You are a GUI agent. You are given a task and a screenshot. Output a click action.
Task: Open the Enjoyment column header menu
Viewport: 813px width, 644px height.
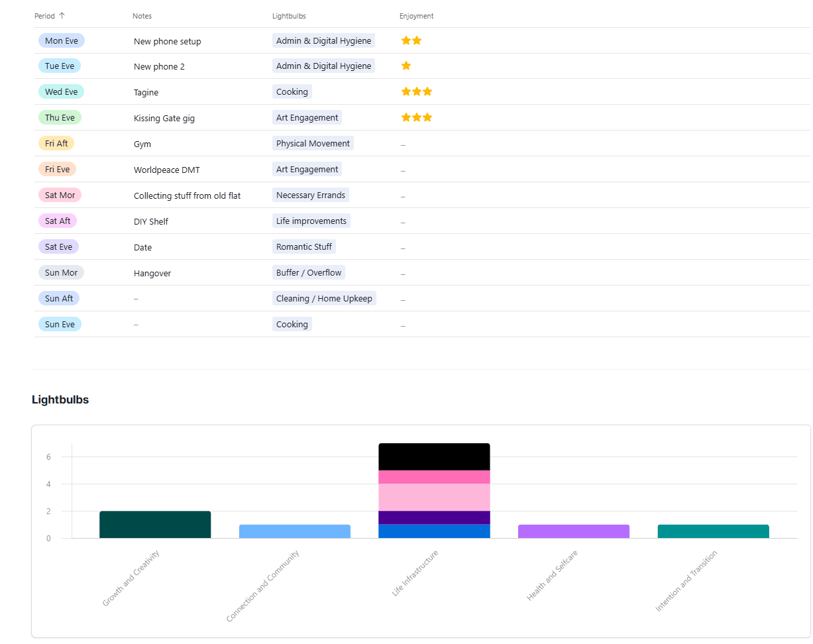[x=417, y=16]
